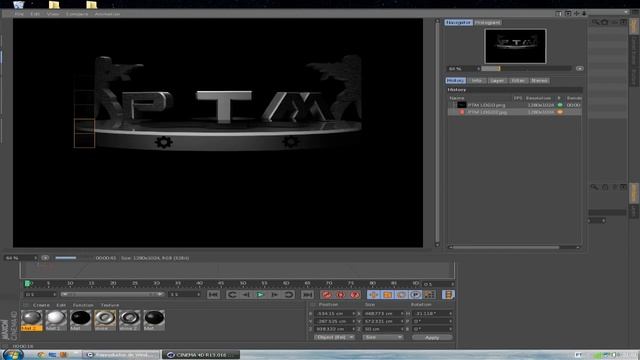The image size is (640, 360).
Task: Click the Record Active Objects icon
Action: 326,294
